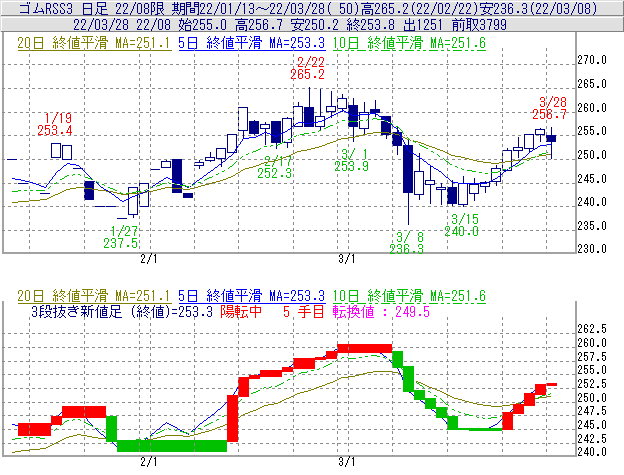Click the red 陽転中 status text

[241, 311]
